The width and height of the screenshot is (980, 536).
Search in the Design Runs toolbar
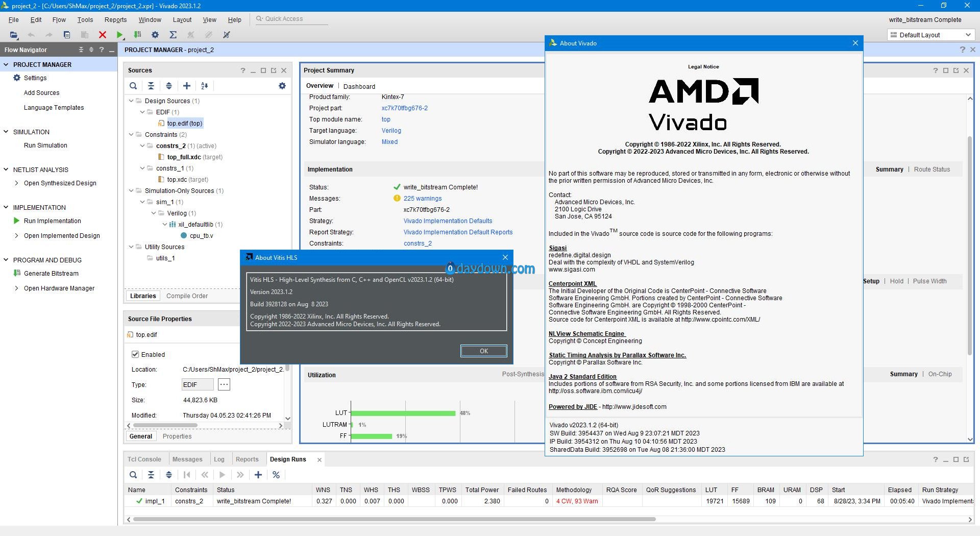(x=133, y=475)
